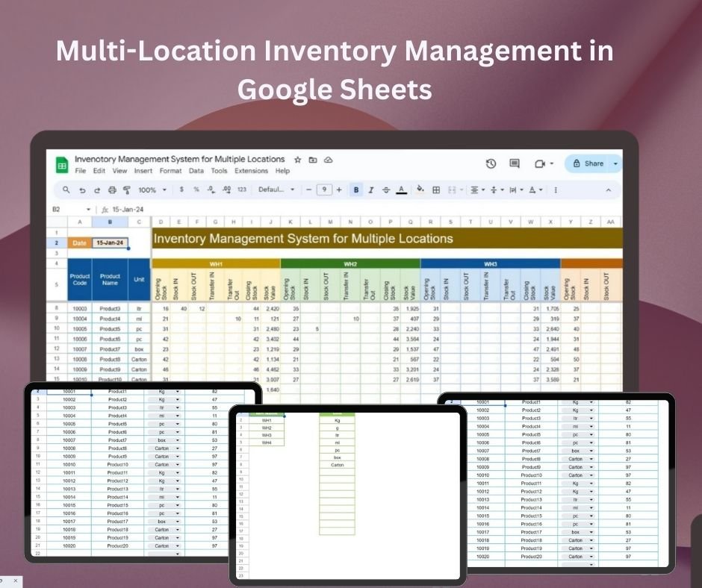The height and width of the screenshot is (588, 702).
Task: Open the Share options arrow
Action: (615, 163)
